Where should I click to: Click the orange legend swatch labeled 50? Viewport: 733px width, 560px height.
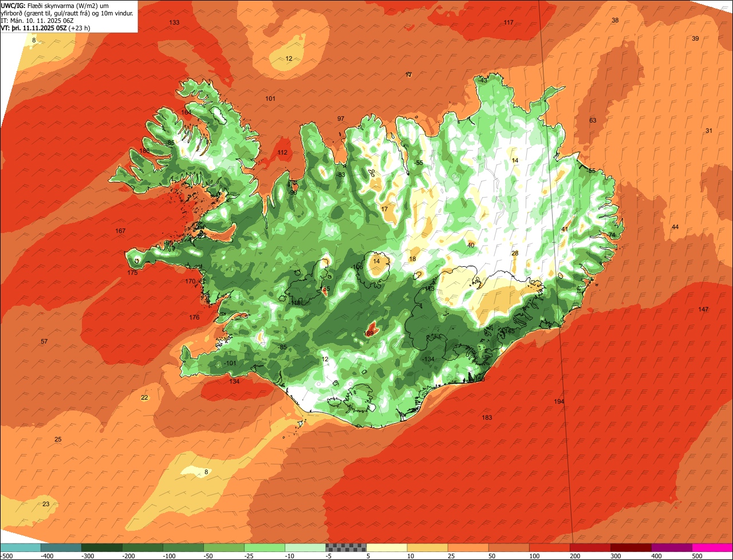coord(508,547)
